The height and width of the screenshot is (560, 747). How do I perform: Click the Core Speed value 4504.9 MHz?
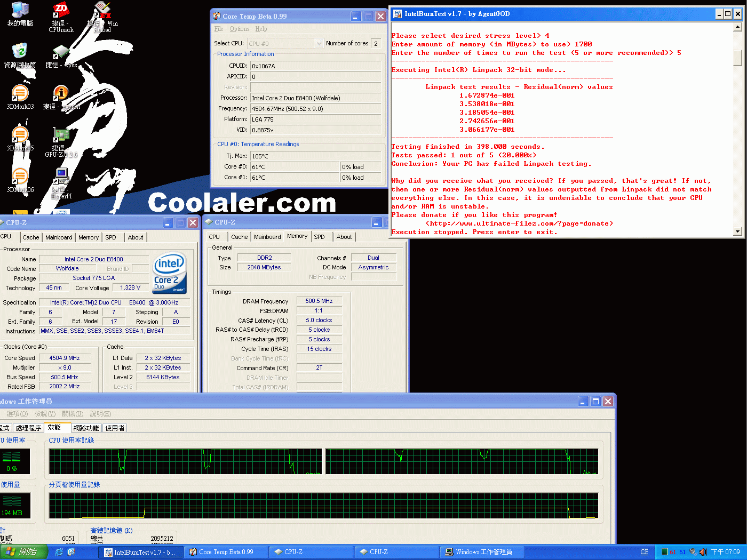point(65,358)
